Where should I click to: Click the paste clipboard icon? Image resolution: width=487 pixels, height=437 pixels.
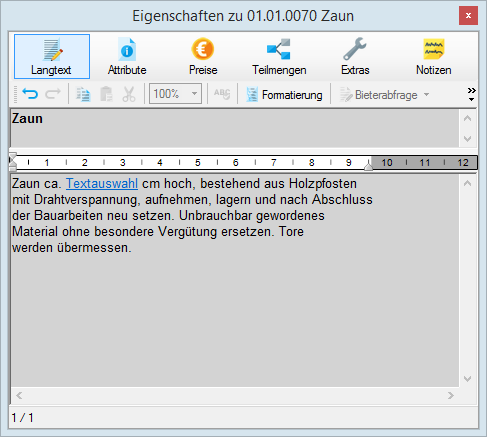coord(106,94)
